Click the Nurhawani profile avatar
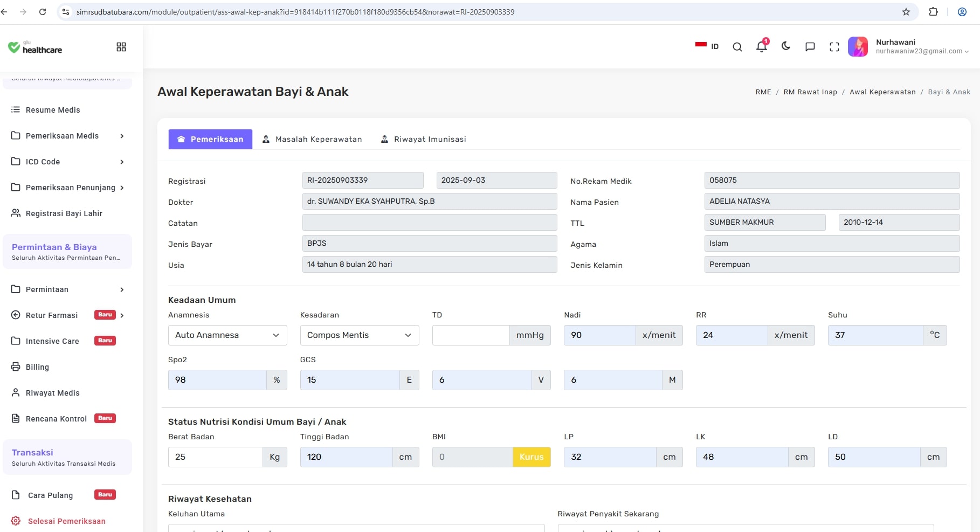Viewport: 980px width, 532px height. coord(858,46)
